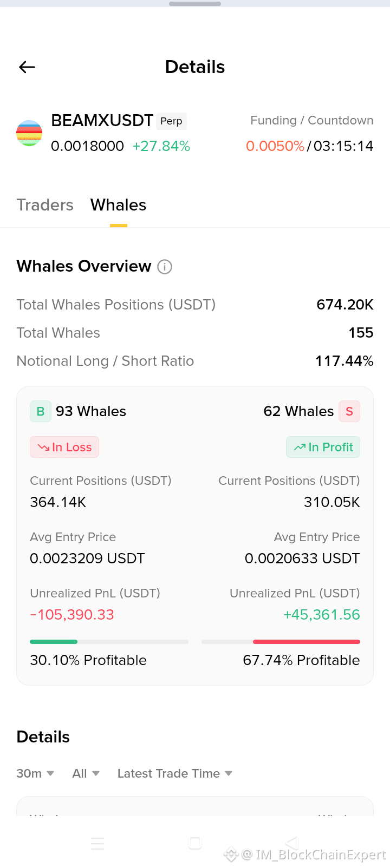The width and height of the screenshot is (390, 868).
Task: Tap the Android home square icon
Action: click(195, 843)
